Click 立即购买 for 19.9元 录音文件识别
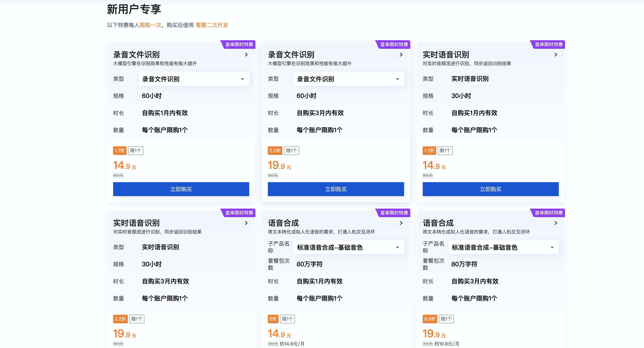The height and width of the screenshot is (348, 644). coord(336,189)
